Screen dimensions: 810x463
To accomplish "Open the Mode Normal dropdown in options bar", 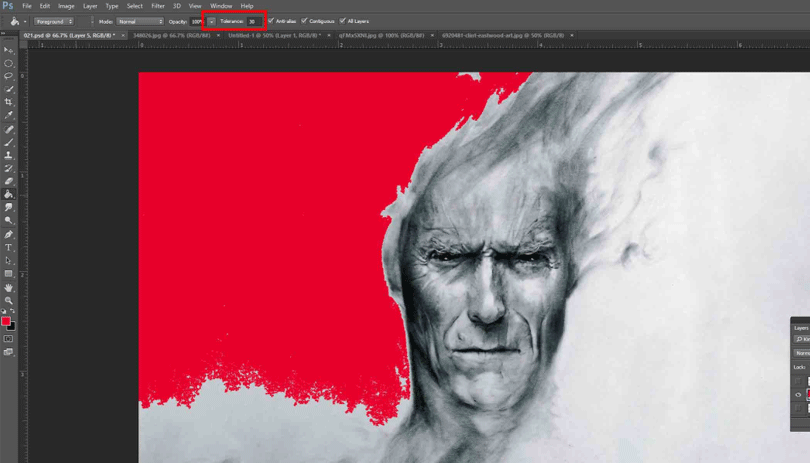I will [x=140, y=21].
